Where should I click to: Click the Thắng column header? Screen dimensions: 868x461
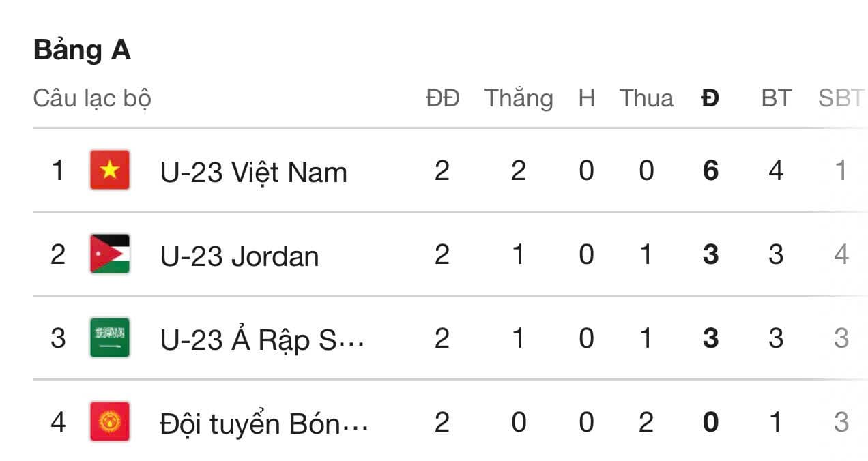[x=519, y=99]
